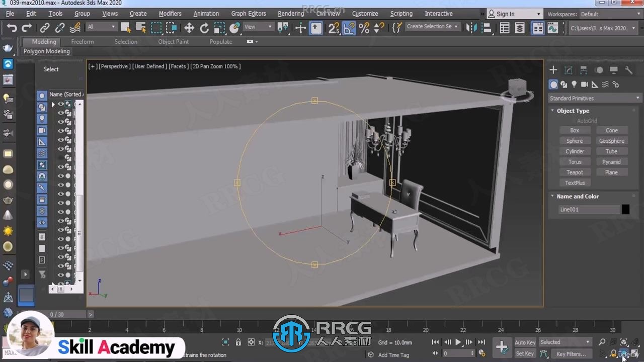Activate the Select and Move tool
644x362 pixels.
189,28
